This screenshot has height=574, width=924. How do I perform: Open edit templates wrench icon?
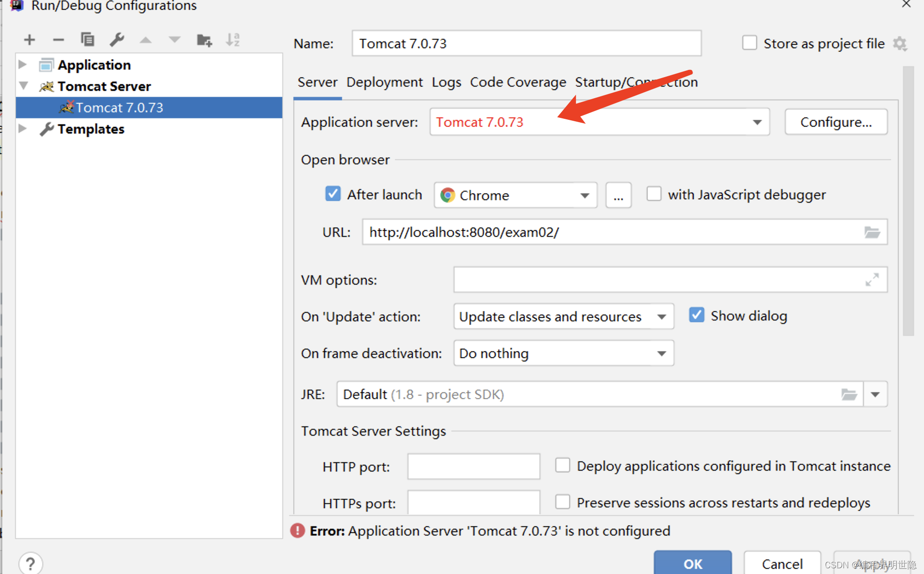coord(117,39)
